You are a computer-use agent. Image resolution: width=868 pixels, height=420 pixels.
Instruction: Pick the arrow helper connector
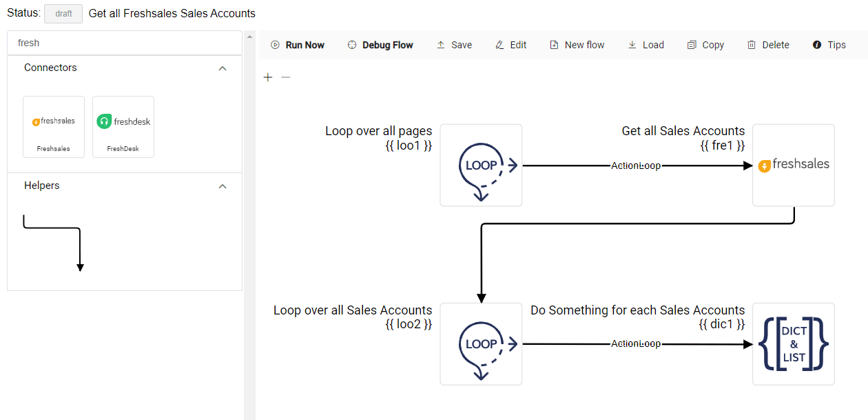pyautogui.click(x=53, y=243)
